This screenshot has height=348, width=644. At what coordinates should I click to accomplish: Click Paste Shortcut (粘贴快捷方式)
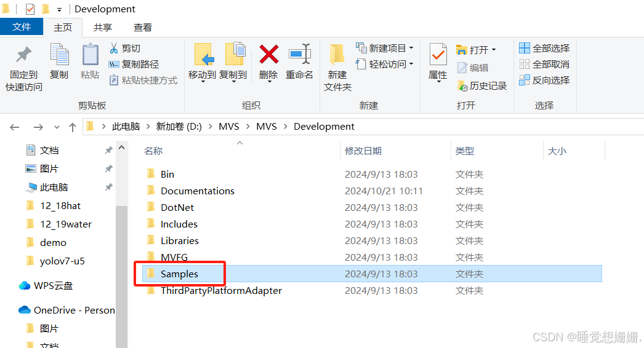pos(143,80)
